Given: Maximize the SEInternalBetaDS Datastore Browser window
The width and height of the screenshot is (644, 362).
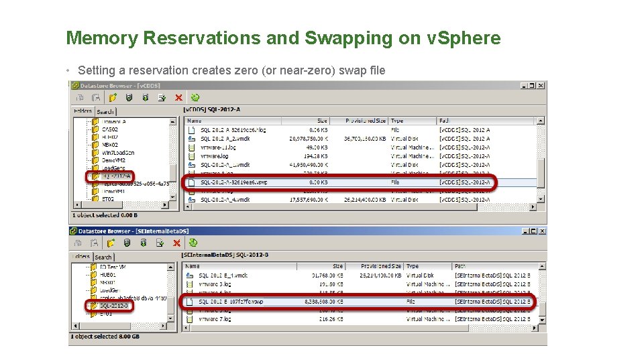Looking at the screenshot, I should [x=533, y=231].
